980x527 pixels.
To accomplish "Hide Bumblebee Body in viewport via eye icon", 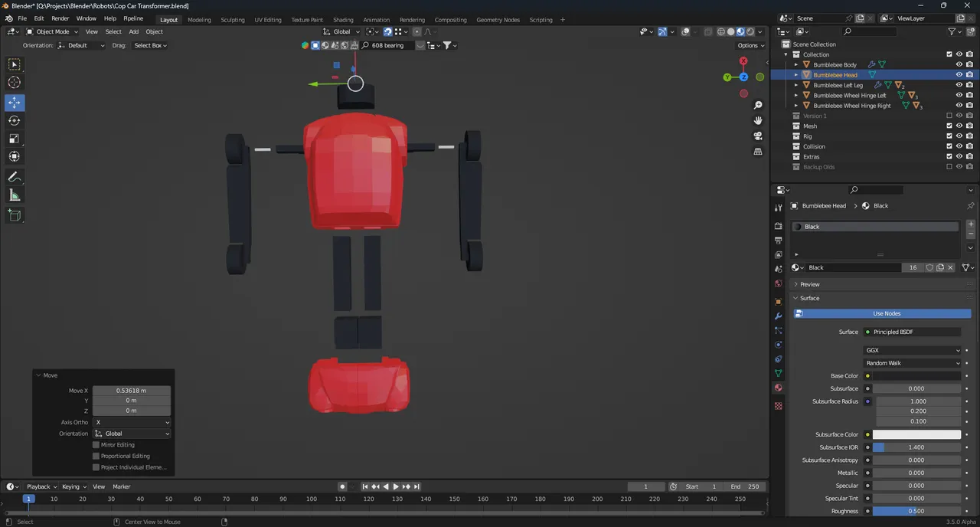I will (x=959, y=64).
